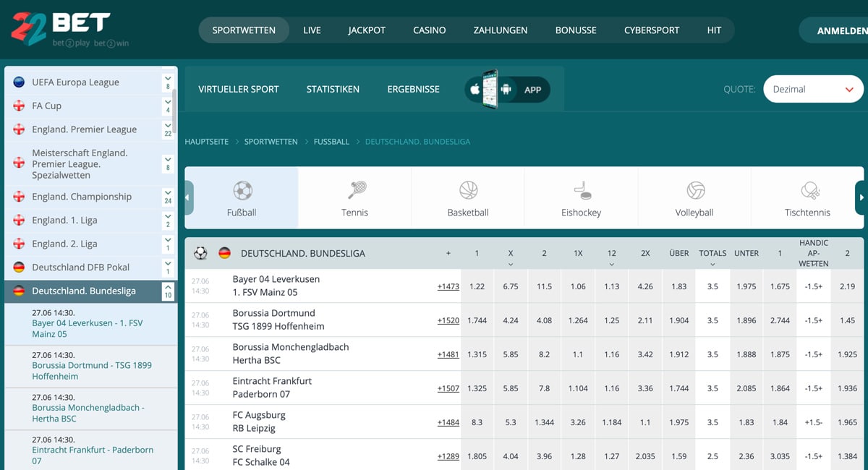
Task: Open the Quote format Dezimal dropdown
Action: (813, 89)
